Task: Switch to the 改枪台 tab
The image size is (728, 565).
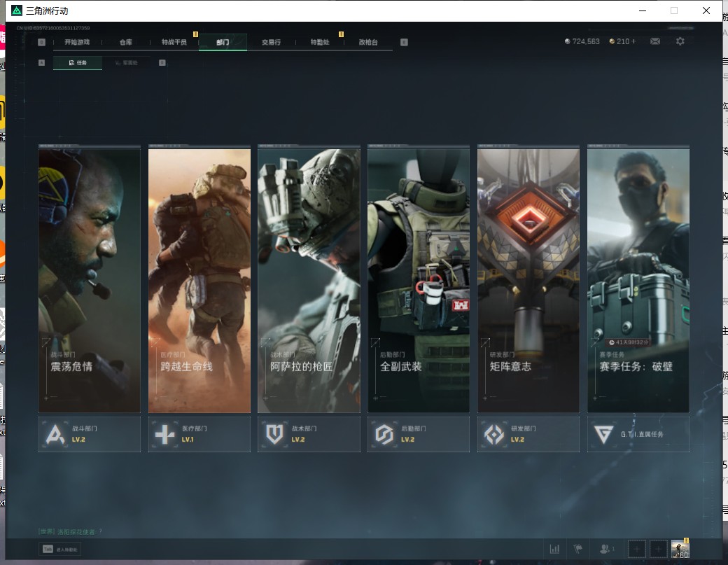Action: point(368,42)
